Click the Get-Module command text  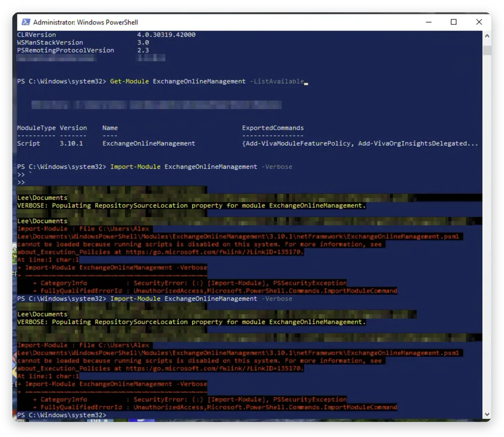(129, 81)
